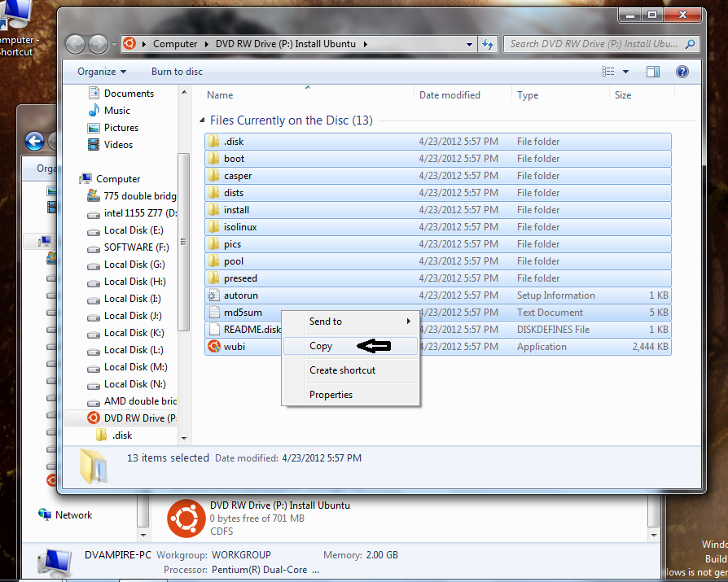Select the isolinux folder row
The image size is (728, 582).
(438, 227)
